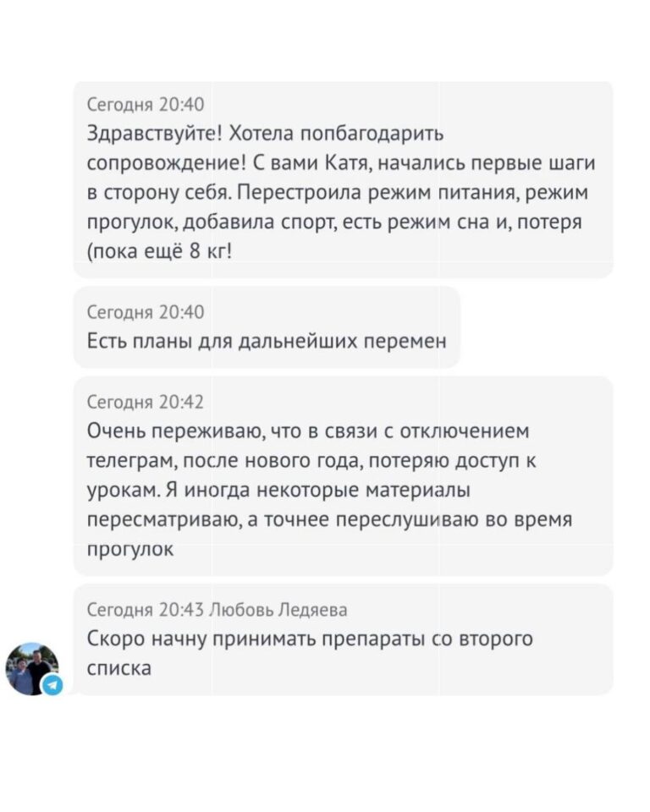Click the word "телеграм" in third message

[x=124, y=461]
